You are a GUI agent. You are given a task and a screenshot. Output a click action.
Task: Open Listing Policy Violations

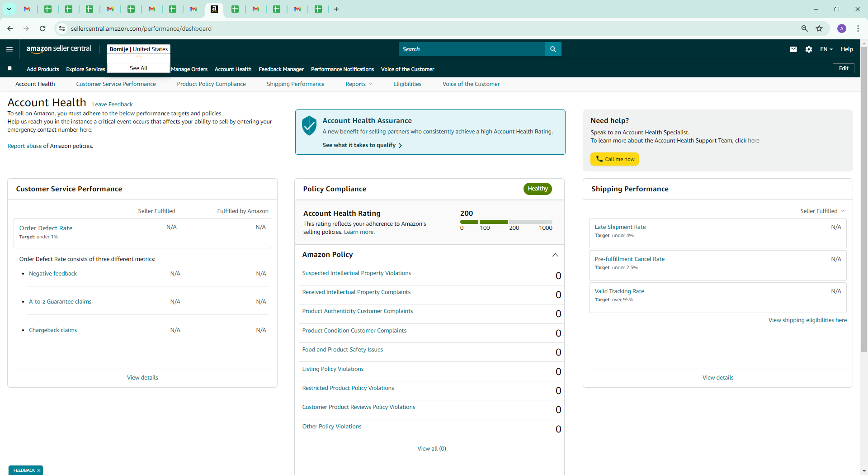pyautogui.click(x=333, y=369)
